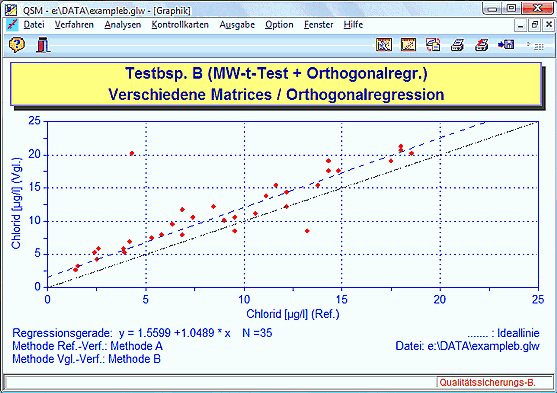Click the 'Datei: e:\DATA\exampleb.glw' label

tap(467, 346)
